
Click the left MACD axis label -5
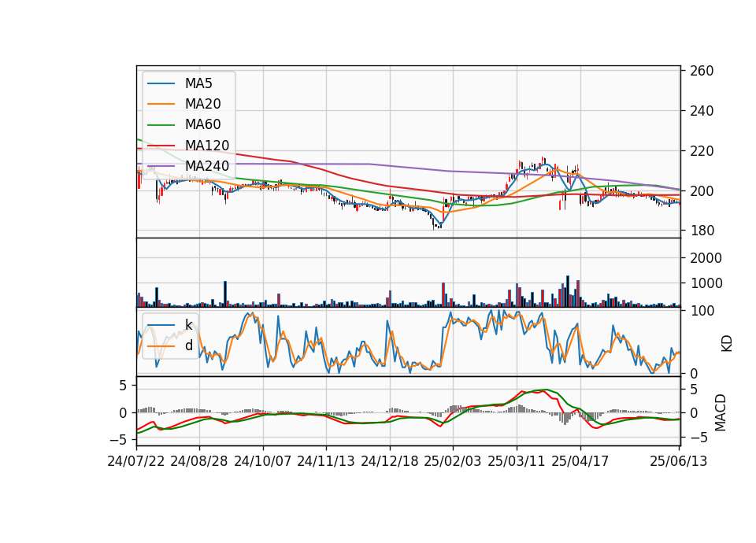tap(118, 440)
